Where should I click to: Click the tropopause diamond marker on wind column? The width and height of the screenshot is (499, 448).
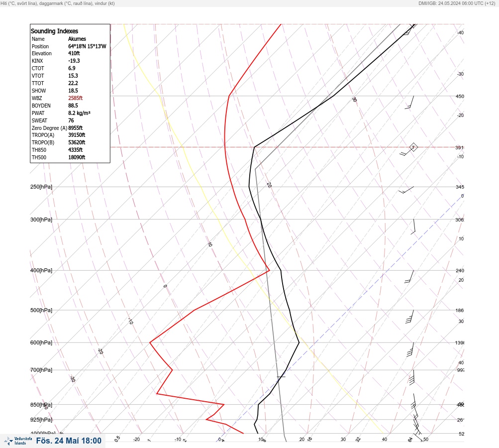pyautogui.click(x=413, y=147)
